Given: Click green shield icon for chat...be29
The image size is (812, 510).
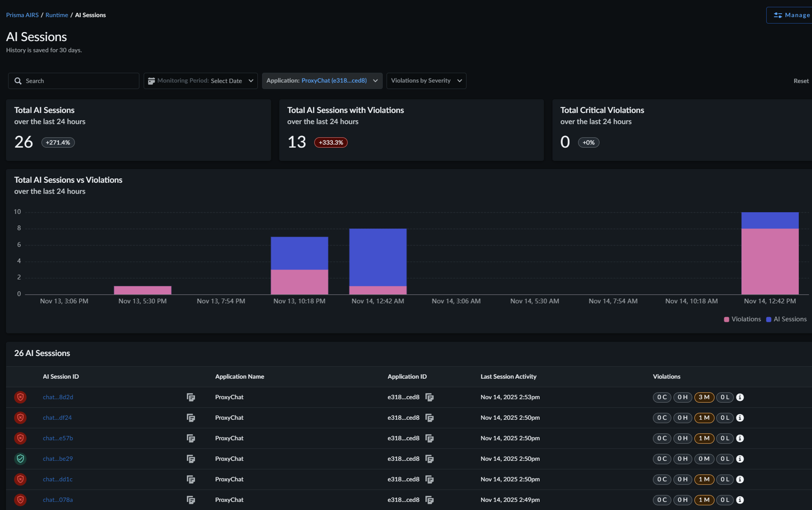Looking at the screenshot, I should tap(20, 459).
